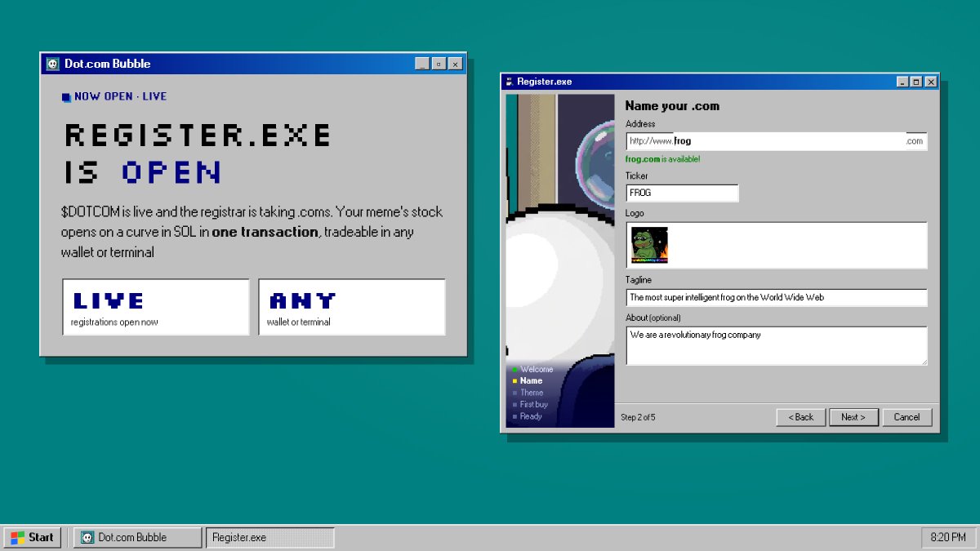
Task: Proceed with the Next button
Action: 853,417
